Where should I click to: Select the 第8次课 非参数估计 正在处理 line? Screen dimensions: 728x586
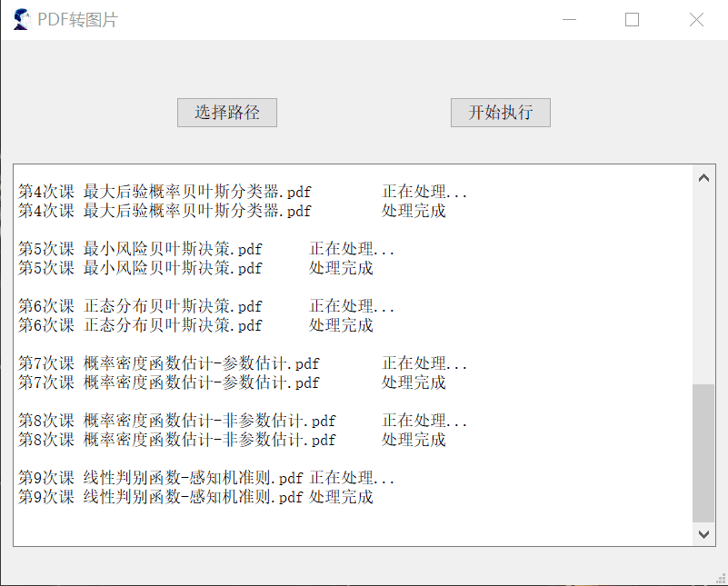[243, 421]
